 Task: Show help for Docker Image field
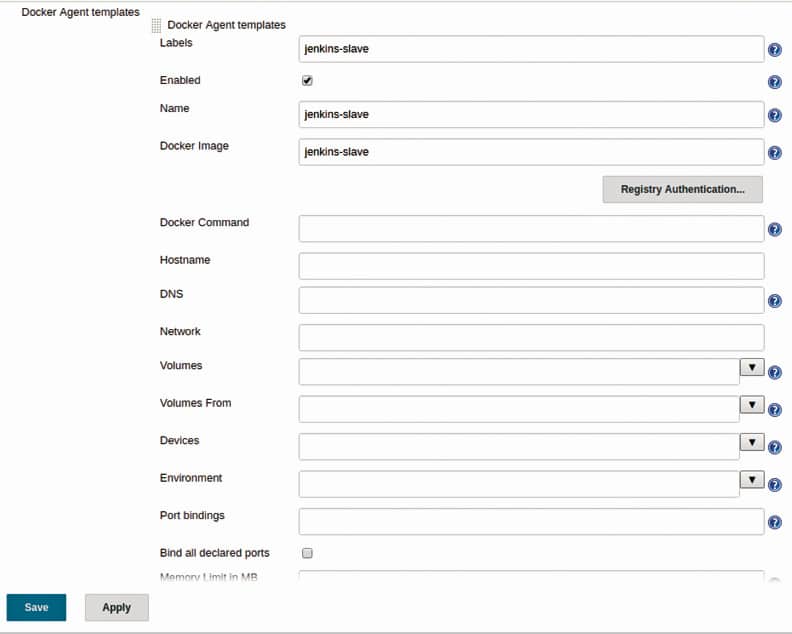coord(774,153)
